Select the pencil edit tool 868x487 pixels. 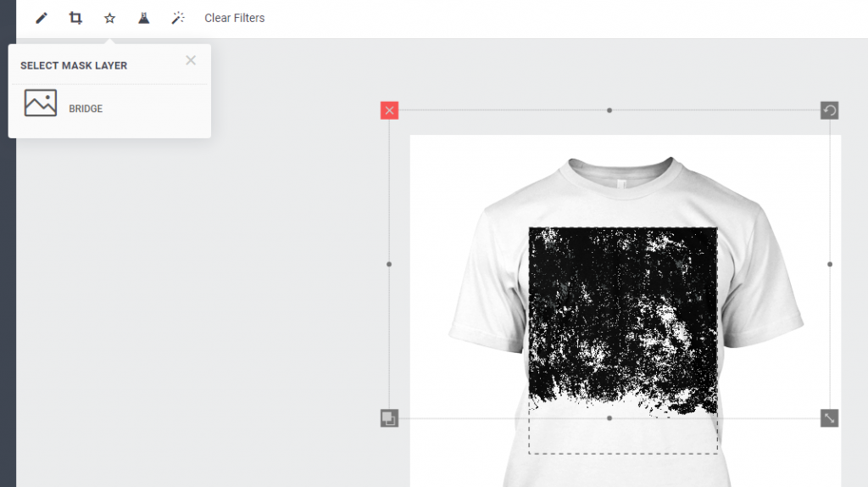click(x=42, y=19)
